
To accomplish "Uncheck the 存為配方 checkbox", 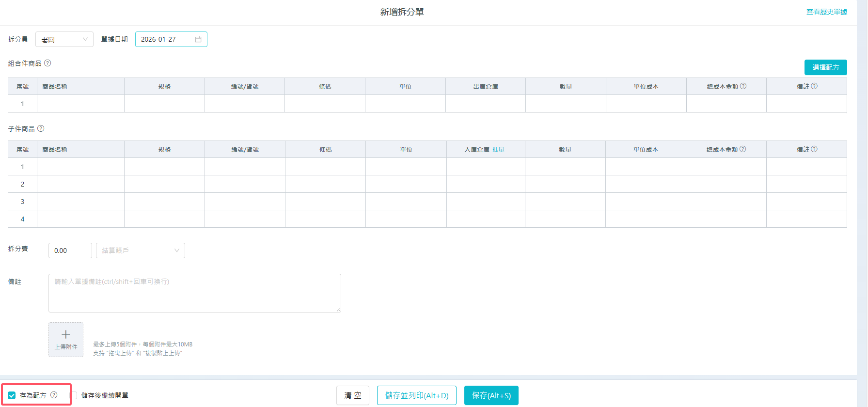I will [x=12, y=395].
